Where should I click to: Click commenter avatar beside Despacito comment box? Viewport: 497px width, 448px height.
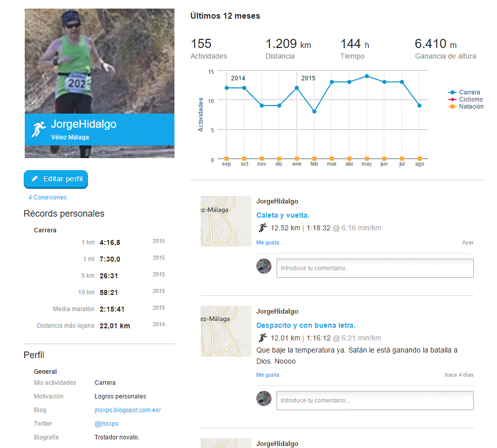(264, 399)
